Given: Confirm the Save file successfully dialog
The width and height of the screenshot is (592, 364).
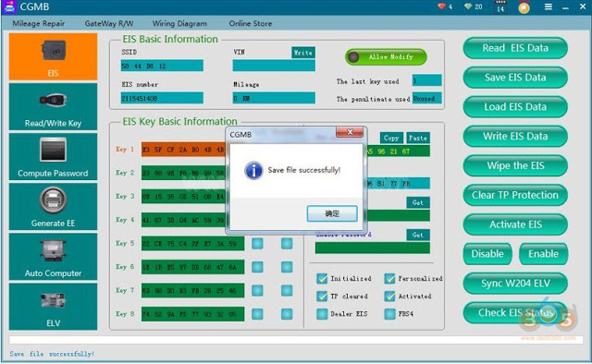Looking at the screenshot, I should pyautogui.click(x=332, y=213).
